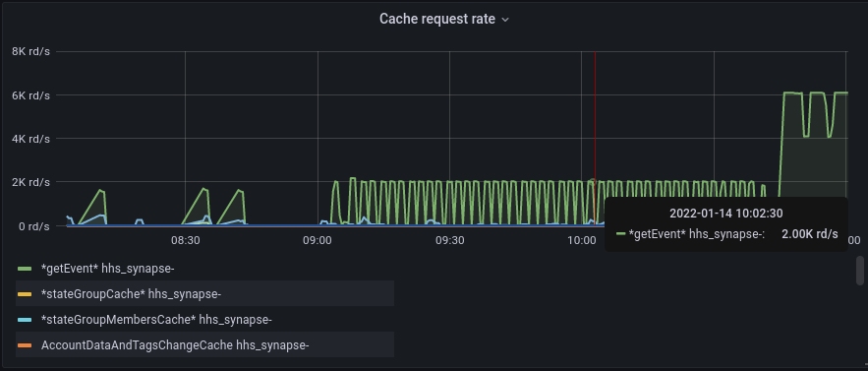This screenshot has width=868, height=371.
Task: Click the 08:30 x-axis time label
Action: 186,240
